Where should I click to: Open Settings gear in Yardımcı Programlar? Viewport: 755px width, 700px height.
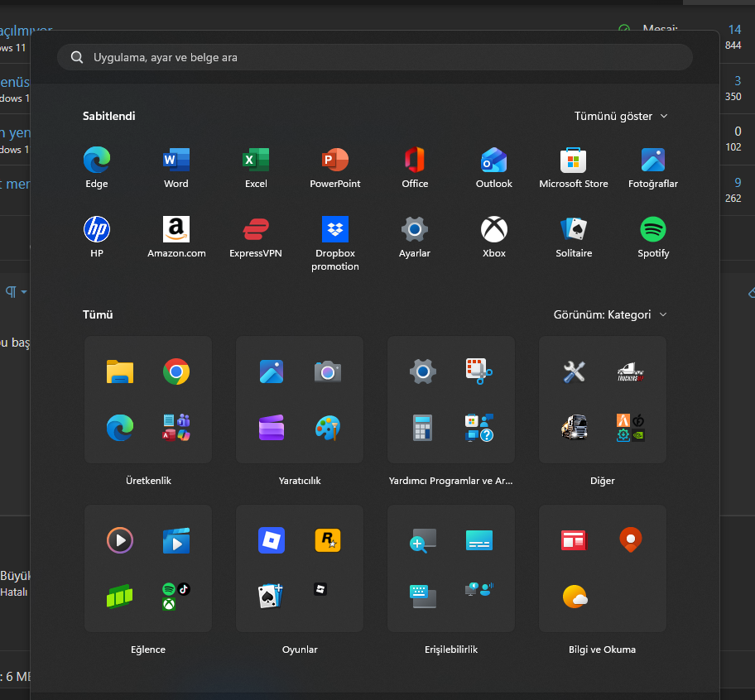tap(423, 372)
